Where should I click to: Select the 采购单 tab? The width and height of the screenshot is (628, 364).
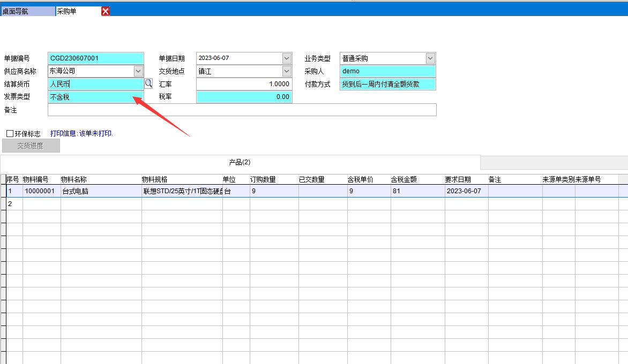tap(75, 11)
